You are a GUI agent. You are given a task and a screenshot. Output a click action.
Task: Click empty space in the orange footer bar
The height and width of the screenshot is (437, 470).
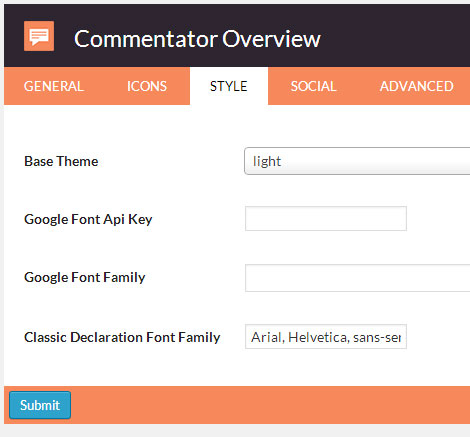[267, 405]
